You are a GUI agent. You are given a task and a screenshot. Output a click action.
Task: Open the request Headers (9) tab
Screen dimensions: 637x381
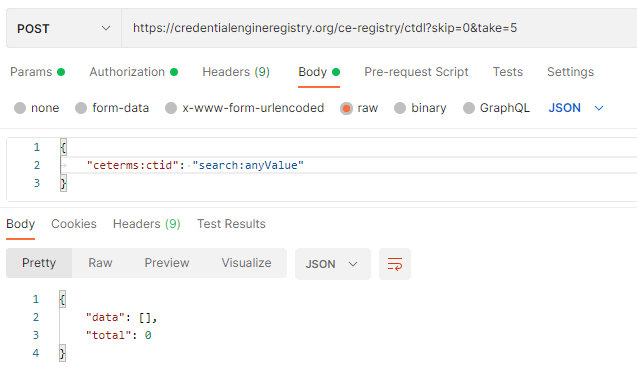point(236,72)
